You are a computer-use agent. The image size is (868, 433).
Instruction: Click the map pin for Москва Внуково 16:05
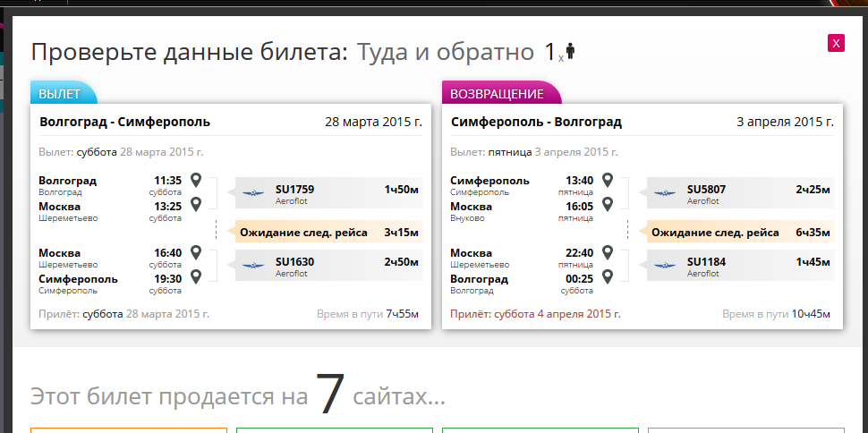[x=608, y=205]
